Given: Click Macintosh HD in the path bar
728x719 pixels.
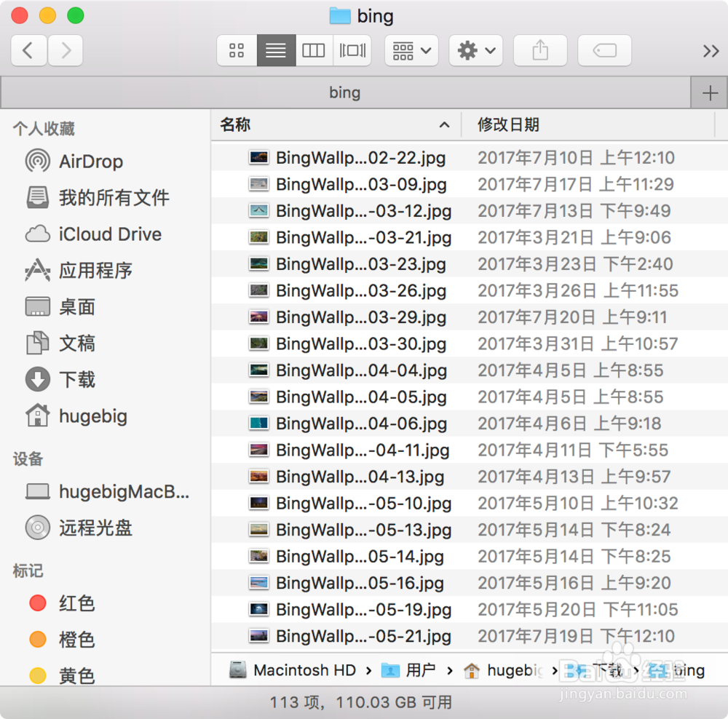Looking at the screenshot, I should pos(293,670).
